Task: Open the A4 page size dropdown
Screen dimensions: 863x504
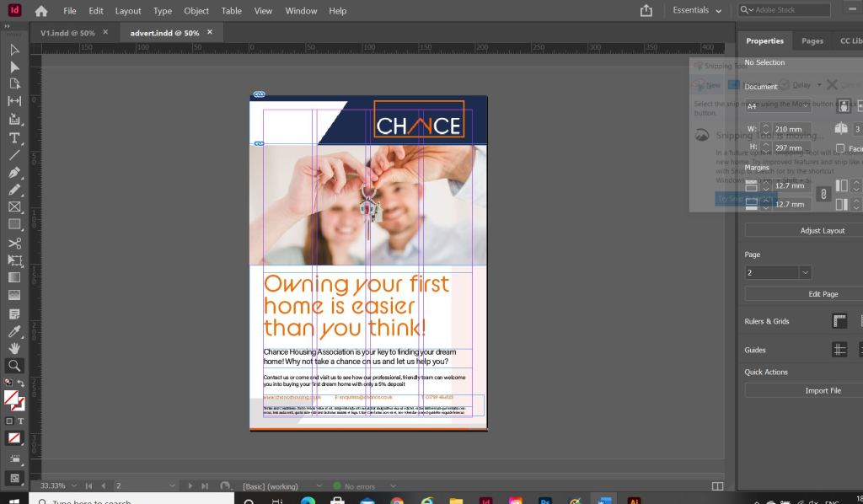Action: (x=778, y=106)
